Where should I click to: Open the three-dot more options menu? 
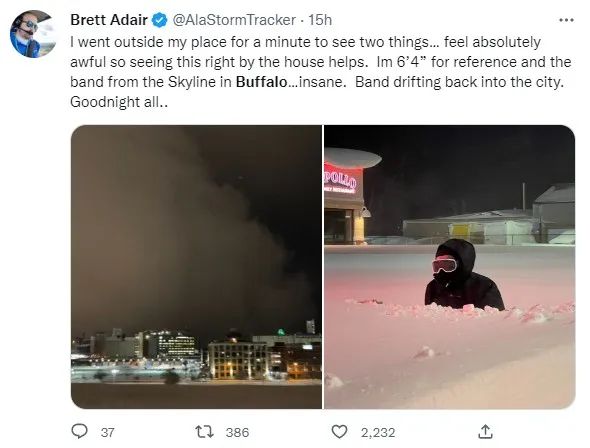click(566, 20)
